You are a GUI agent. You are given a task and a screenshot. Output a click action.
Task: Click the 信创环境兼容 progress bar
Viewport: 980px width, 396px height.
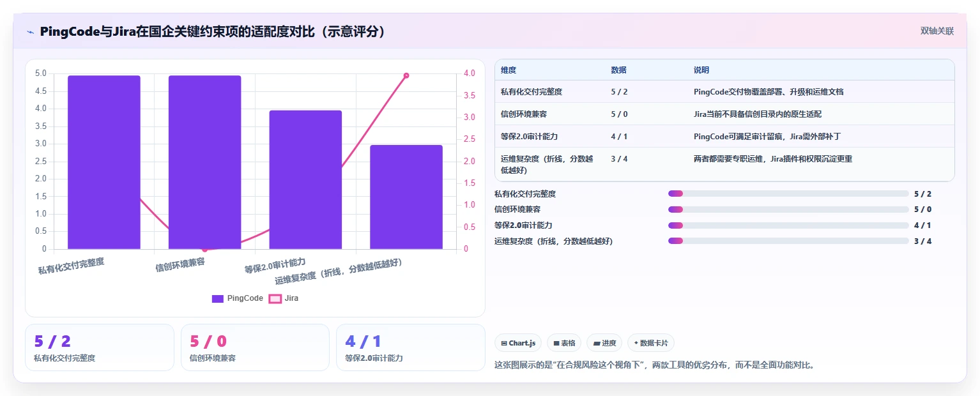pyautogui.click(x=788, y=209)
